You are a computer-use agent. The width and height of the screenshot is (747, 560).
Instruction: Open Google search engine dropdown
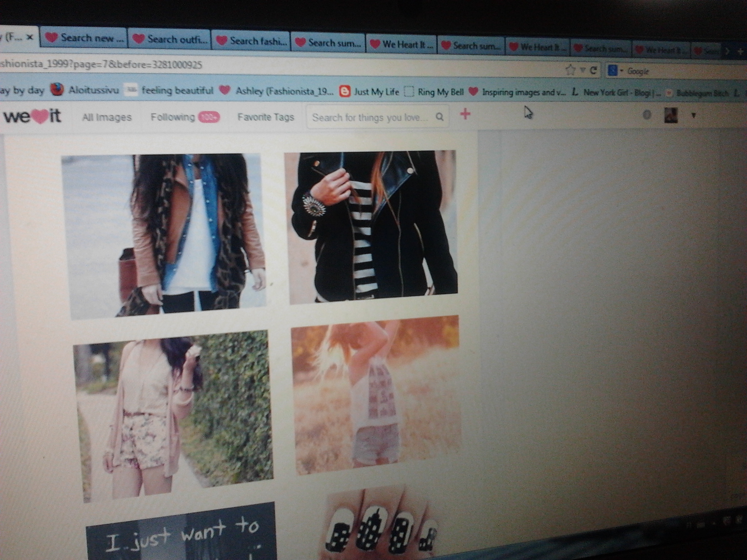point(622,71)
